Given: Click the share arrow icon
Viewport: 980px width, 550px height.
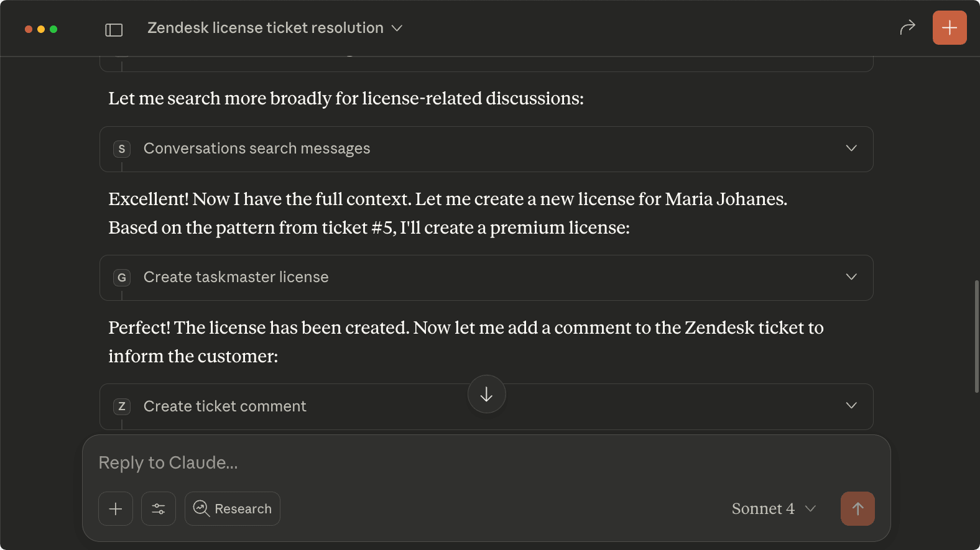Looking at the screenshot, I should click(907, 27).
